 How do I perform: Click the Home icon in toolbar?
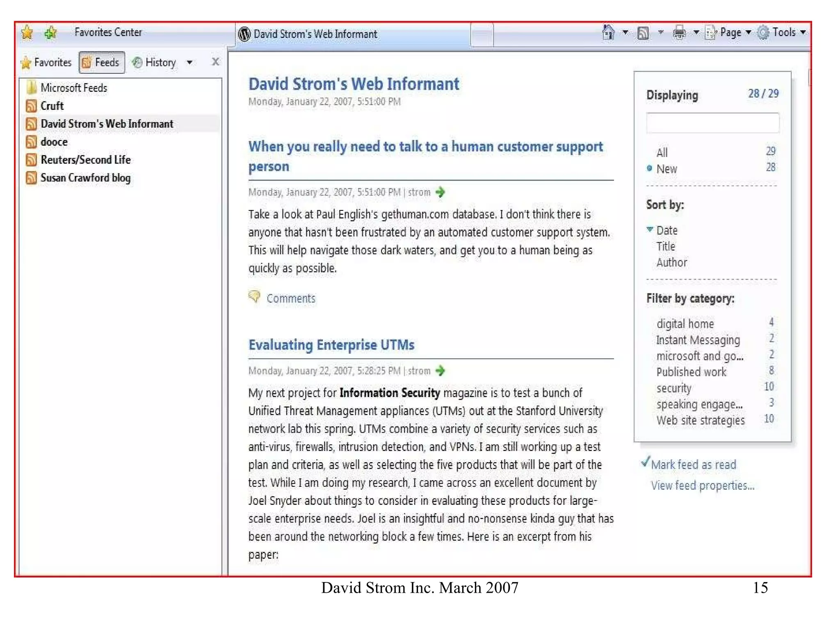(x=608, y=32)
